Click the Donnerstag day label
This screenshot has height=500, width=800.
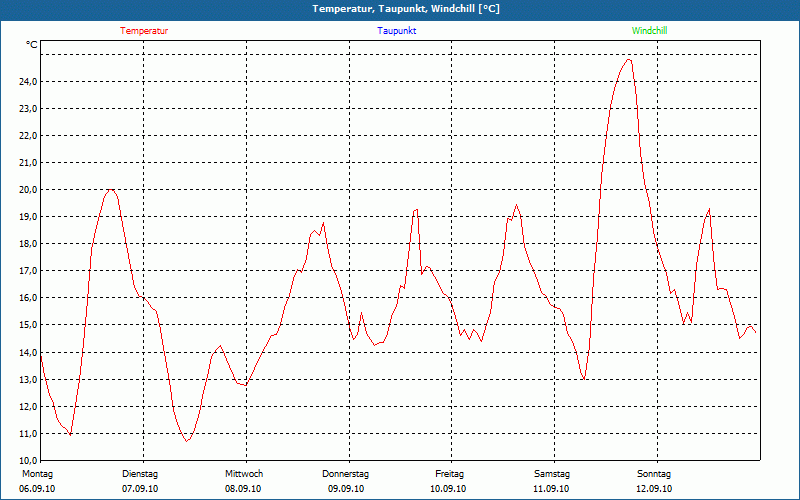click(x=345, y=474)
